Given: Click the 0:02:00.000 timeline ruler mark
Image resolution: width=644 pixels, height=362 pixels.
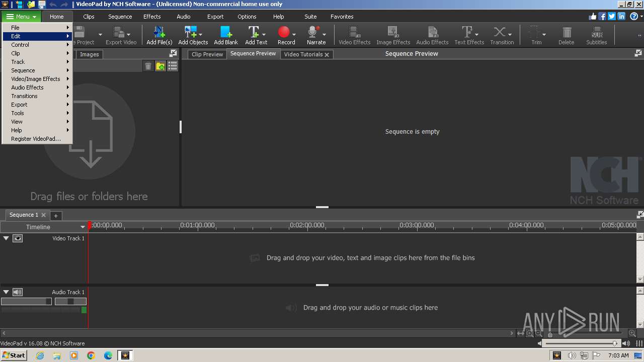Looking at the screenshot, I should (307, 225).
